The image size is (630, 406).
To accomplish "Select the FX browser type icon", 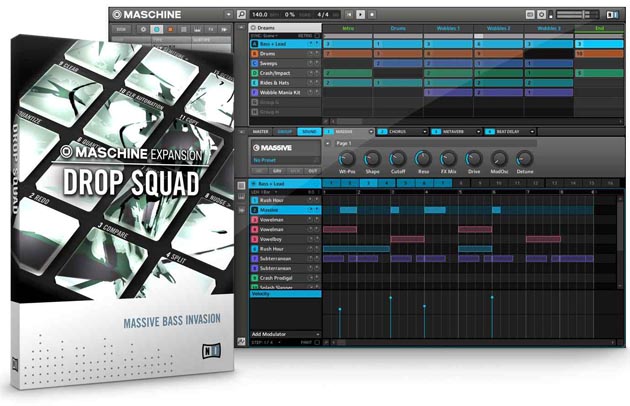I will point(211,29).
